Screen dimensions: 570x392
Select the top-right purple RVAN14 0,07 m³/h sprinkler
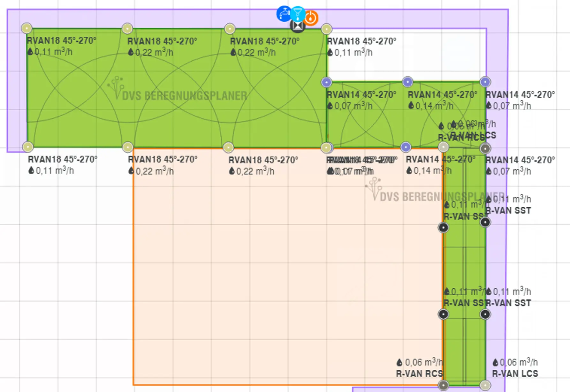(x=485, y=82)
